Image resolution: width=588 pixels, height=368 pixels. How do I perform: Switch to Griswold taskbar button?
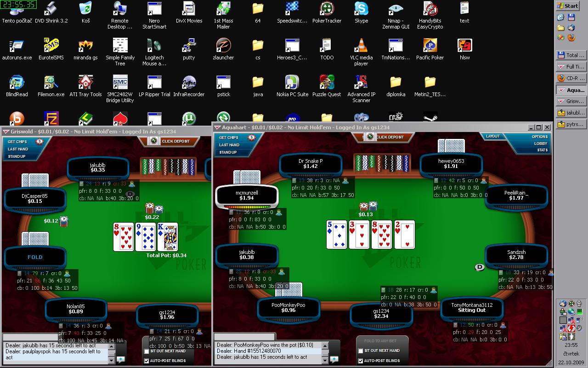tap(571, 101)
